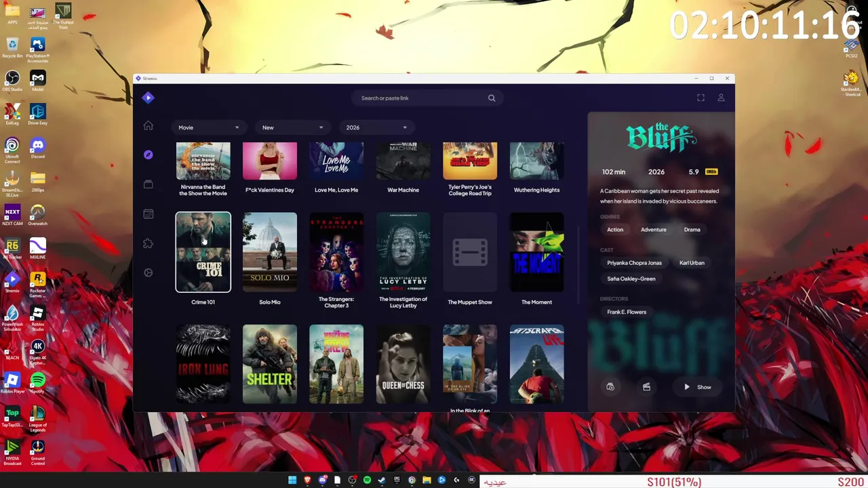The image size is (868, 488).
Task: Open the Settings gear icon in sidebar
Action: tap(148, 272)
